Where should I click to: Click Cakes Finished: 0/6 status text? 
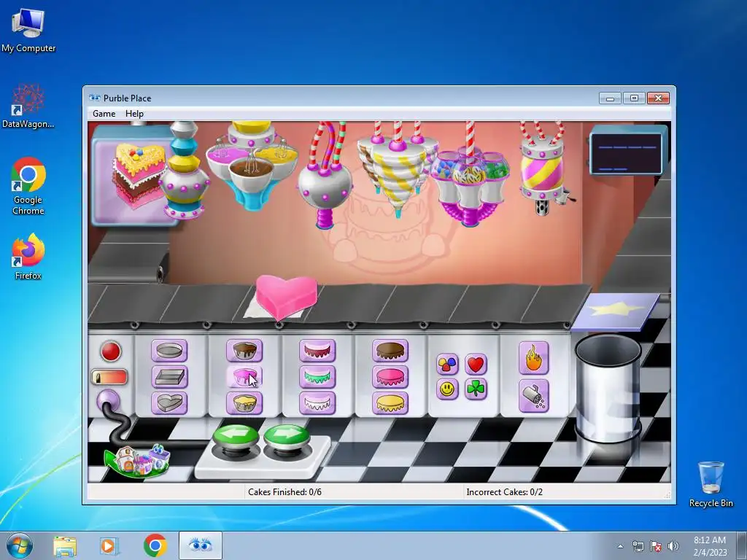point(285,492)
